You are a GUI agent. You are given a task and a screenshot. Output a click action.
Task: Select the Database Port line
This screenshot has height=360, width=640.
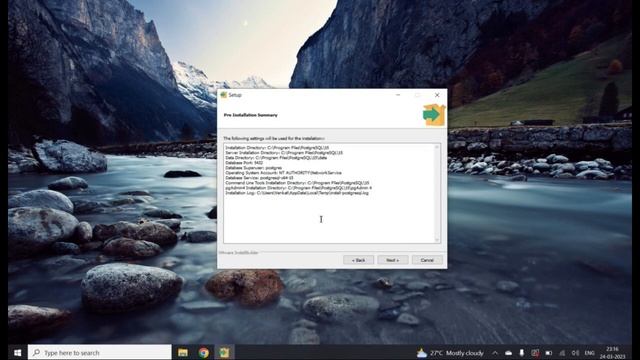click(244, 162)
